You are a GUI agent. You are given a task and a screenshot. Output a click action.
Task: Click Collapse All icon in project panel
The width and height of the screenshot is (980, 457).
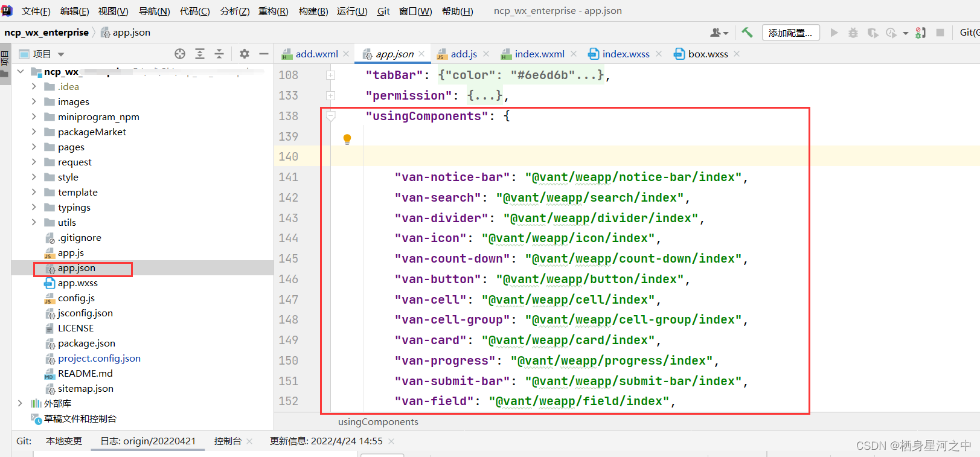[x=219, y=54]
